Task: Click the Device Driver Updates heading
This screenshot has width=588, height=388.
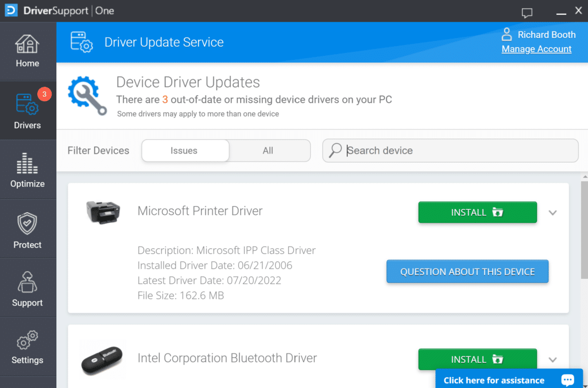Action: click(x=188, y=82)
